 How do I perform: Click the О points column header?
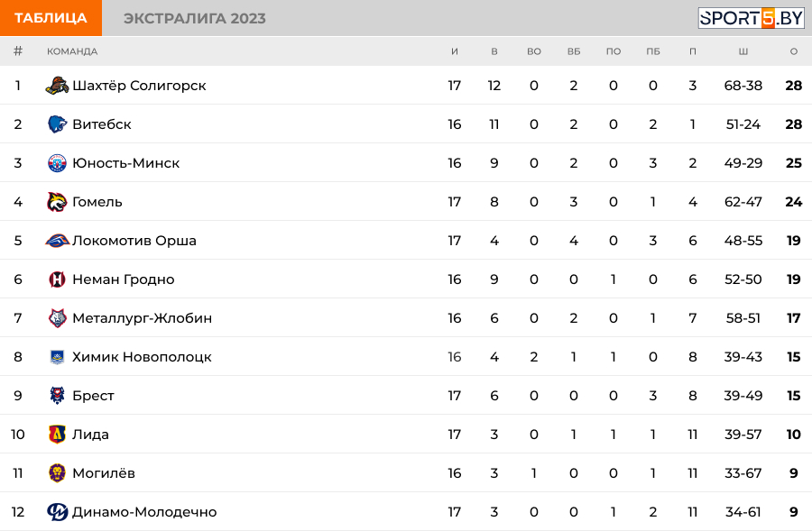click(x=794, y=51)
